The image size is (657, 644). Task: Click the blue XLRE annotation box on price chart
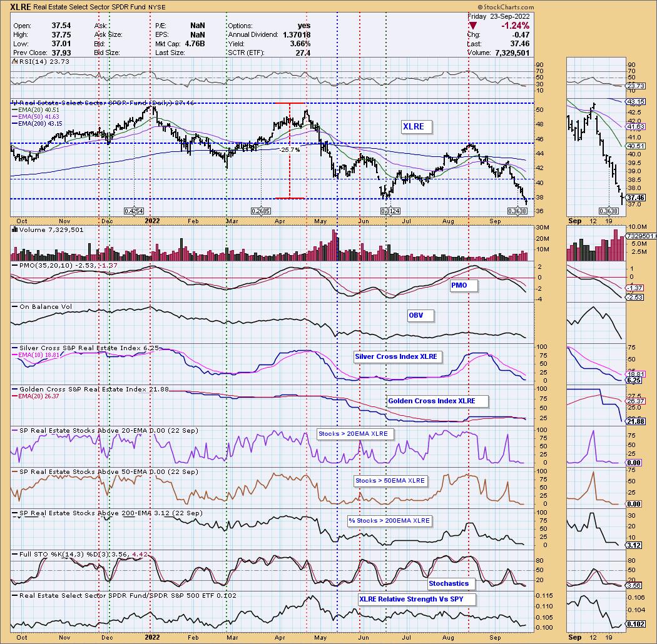click(416, 127)
